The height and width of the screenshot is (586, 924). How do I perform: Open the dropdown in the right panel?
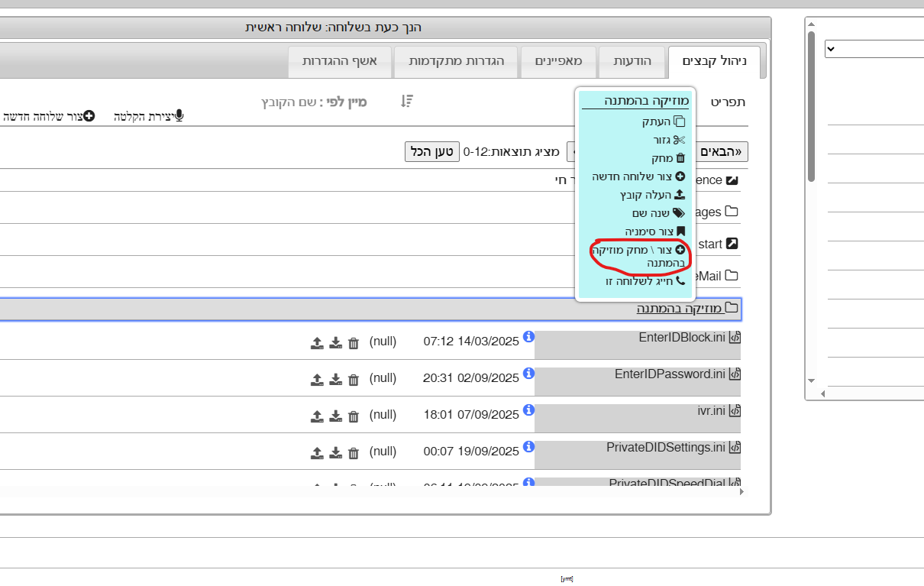pos(873,49)
